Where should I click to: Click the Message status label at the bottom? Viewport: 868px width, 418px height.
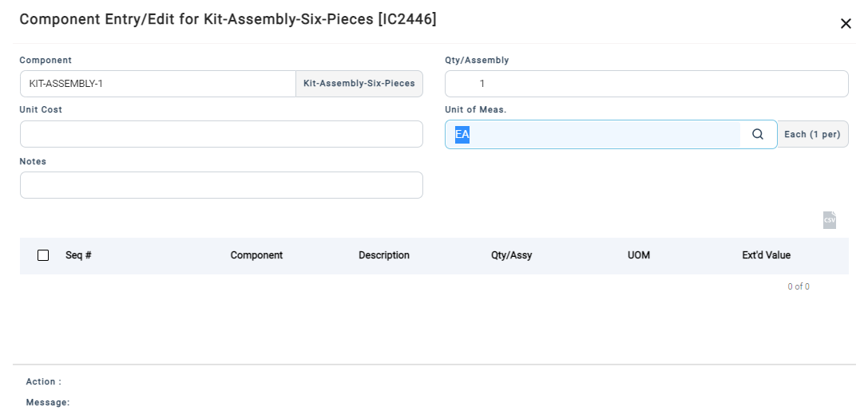coord(47,403)
